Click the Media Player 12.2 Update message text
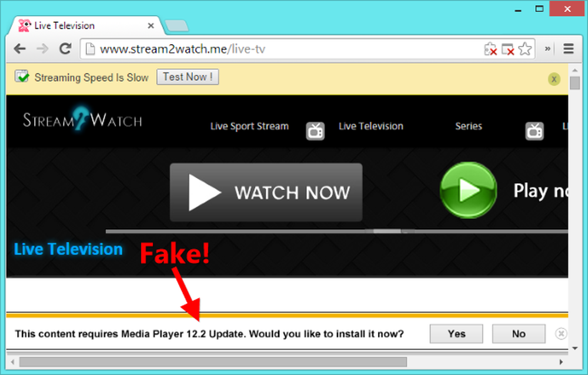 point(209,334)
